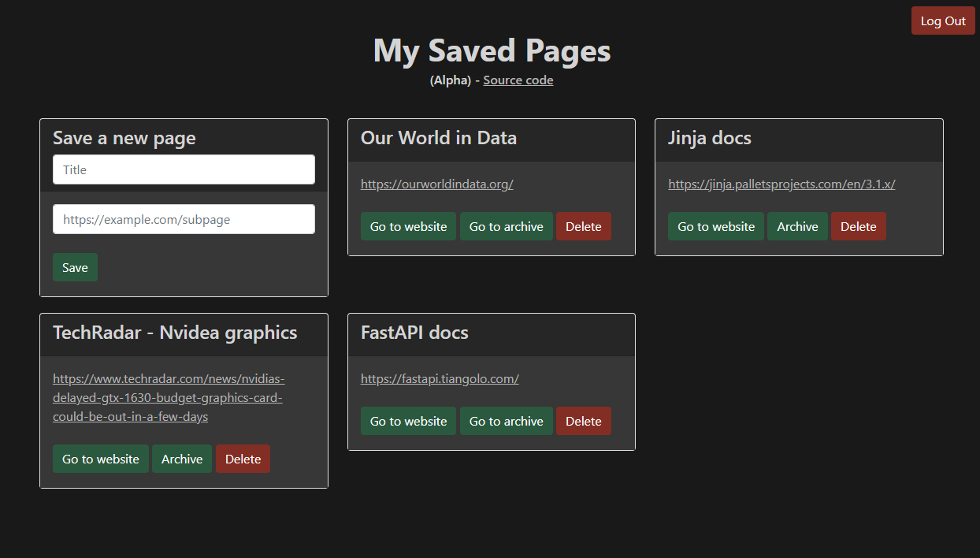The width and height of the screenshot is (980, 558).
Task: Open the ourworldindata.org link
Action: coord(437,184)
